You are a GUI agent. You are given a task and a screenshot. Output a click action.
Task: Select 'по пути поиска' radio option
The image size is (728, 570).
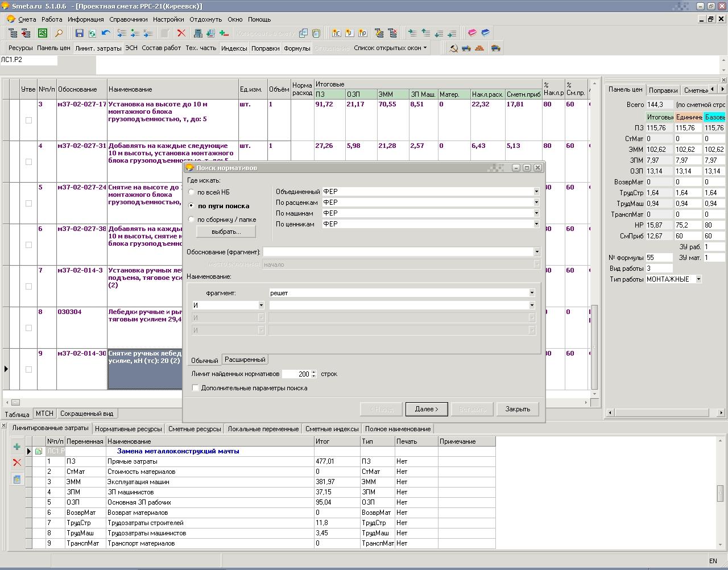click(x=191, y=206)
